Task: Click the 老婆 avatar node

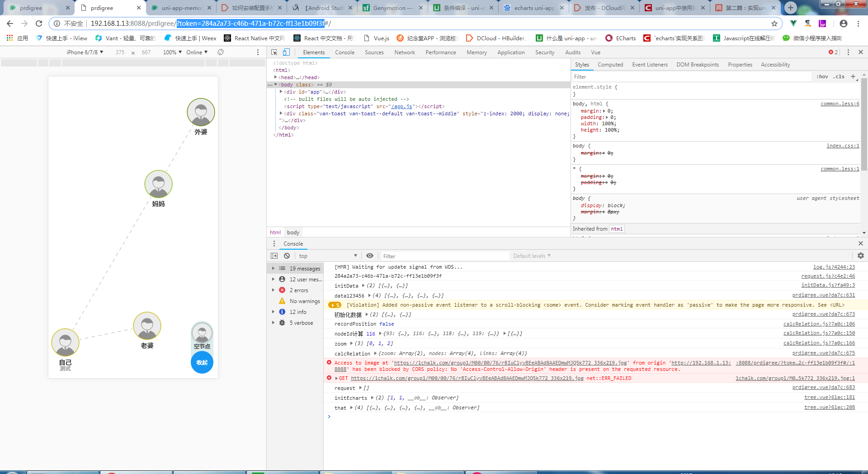Action: [147, 326]
